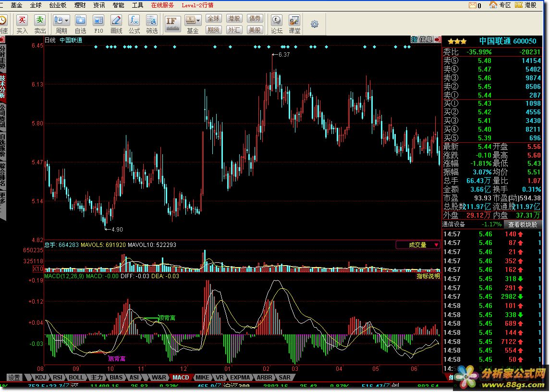Open the 智能 menu
This screenshot has width=550, height=392.
pyautogui.click(x=118, y=5)
